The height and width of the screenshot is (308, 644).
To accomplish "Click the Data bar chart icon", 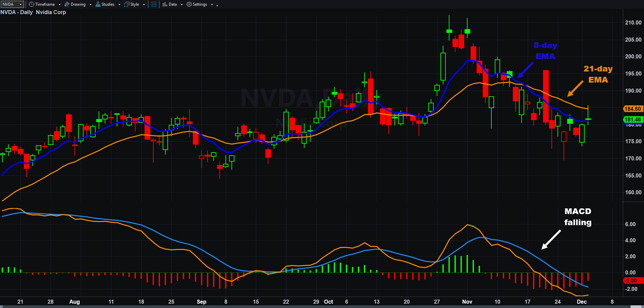I will [x=165, y=4].
